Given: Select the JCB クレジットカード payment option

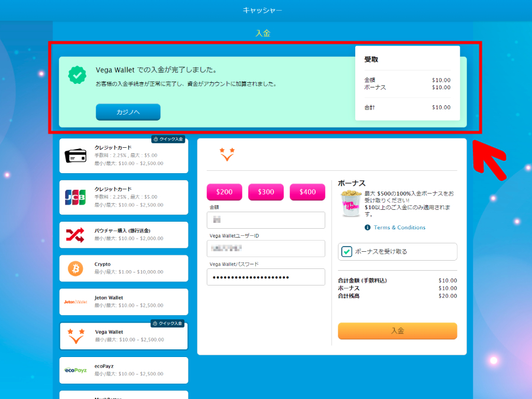Looking at the screenshot, I should pos(124,197).
